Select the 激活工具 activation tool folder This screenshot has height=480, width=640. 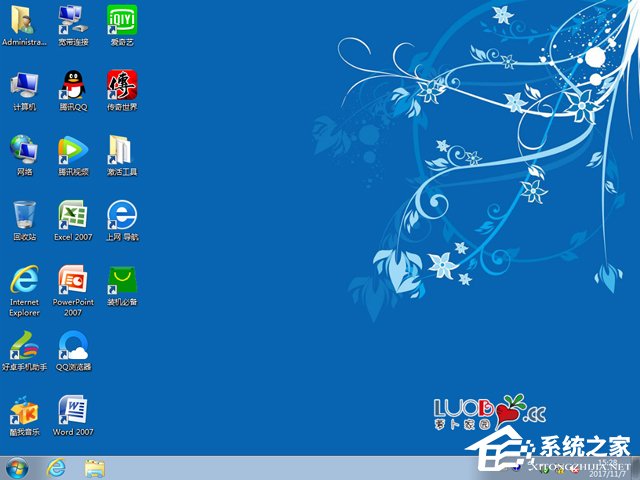(x=122, y=149)
